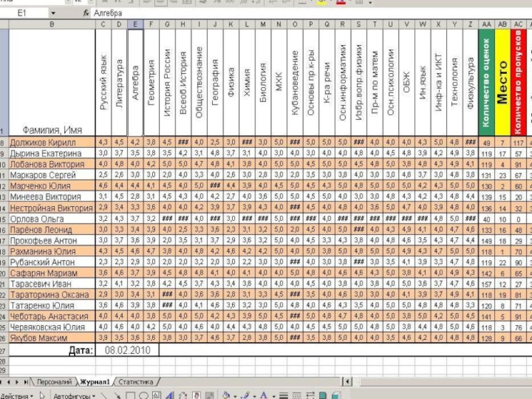The width and height of the screenshot is (532, 399).
Task: Select the Line drawing tool
Action: click(x=104, y=396)
